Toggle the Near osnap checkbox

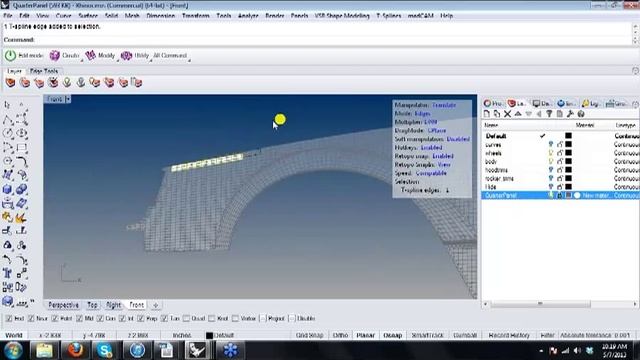(31, 318)
